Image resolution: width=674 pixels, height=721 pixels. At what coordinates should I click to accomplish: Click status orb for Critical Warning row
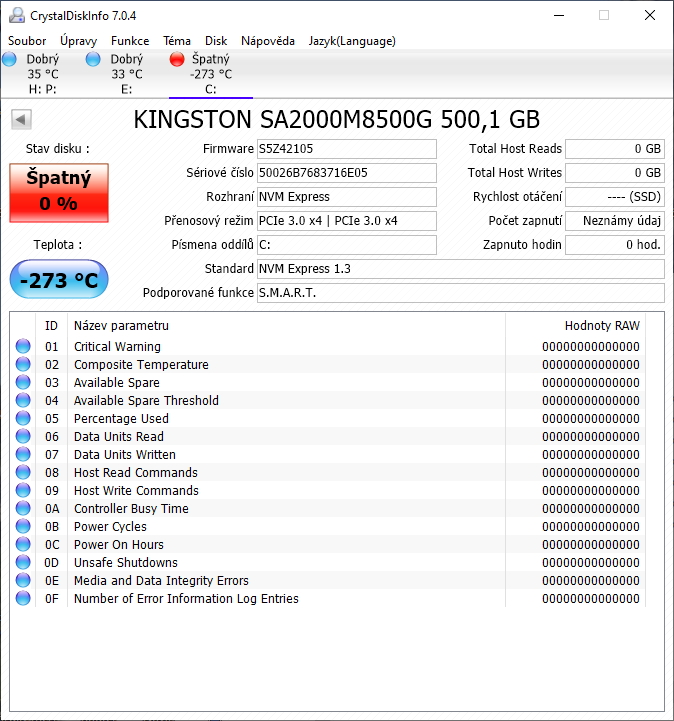(x=23, y=346)
